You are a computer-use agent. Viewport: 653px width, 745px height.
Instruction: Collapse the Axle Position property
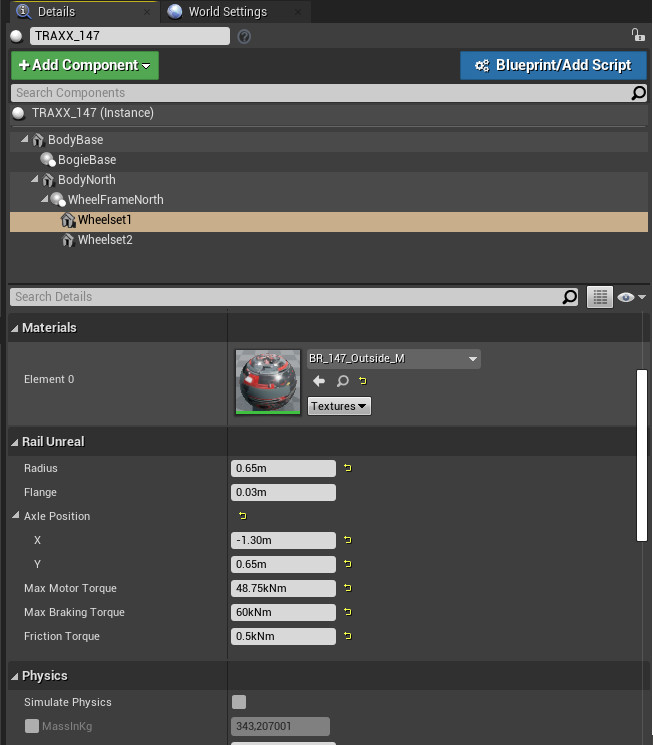point(15,516)
